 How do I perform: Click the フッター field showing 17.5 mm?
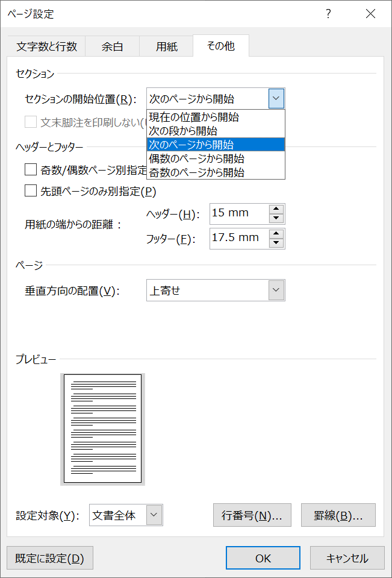(x=240, y=239)
